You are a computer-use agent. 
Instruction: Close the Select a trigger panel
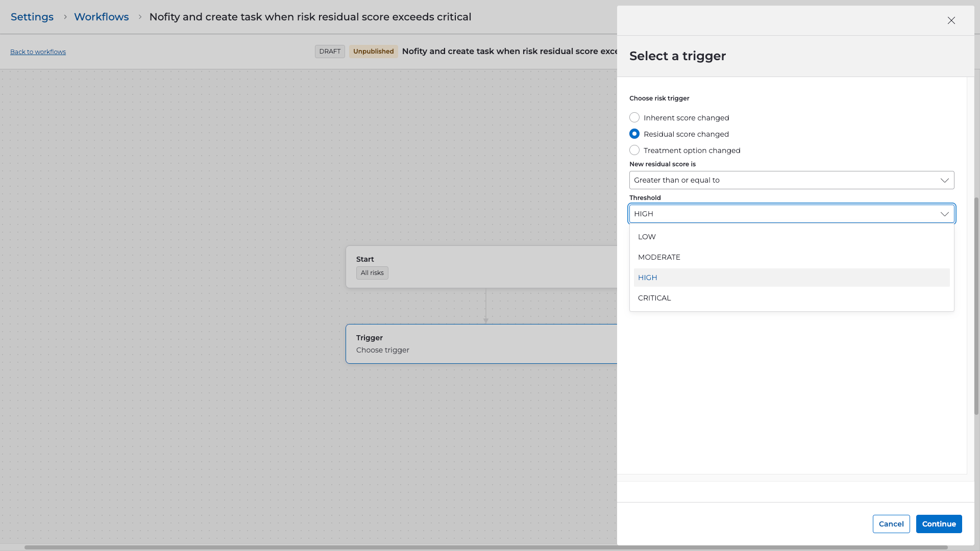tap(951, 20)
